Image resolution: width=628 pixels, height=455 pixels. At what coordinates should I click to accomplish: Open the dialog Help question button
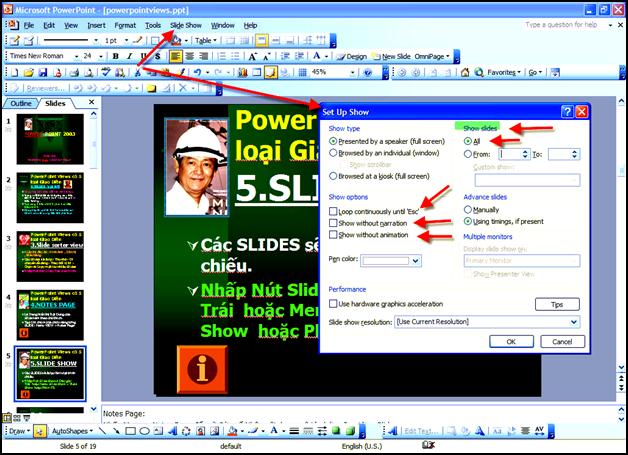pos(567,112)
